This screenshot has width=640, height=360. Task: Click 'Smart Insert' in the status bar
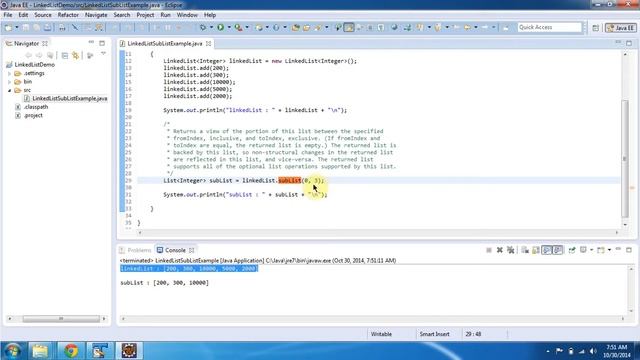point(434,334)
